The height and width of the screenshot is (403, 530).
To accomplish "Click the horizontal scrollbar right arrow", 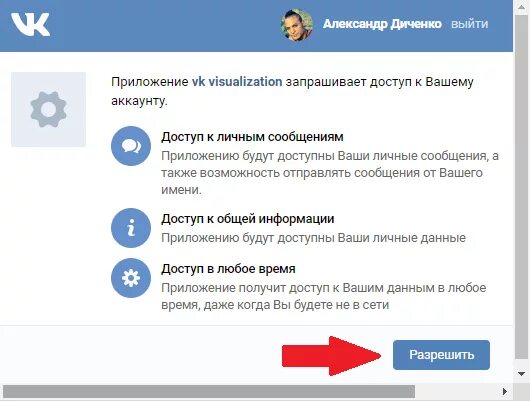I will click(x=505, y=392).
